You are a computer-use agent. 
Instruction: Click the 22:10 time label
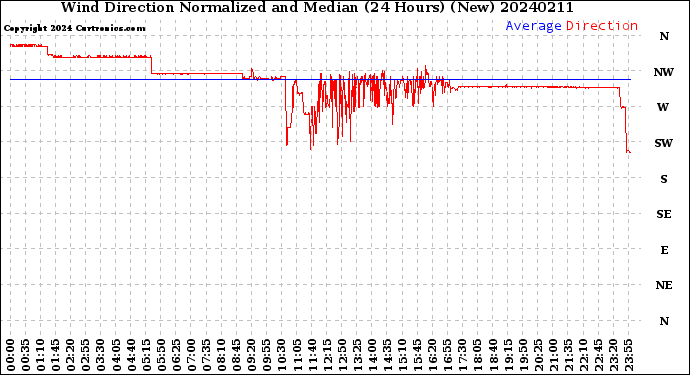coord(584,355)
